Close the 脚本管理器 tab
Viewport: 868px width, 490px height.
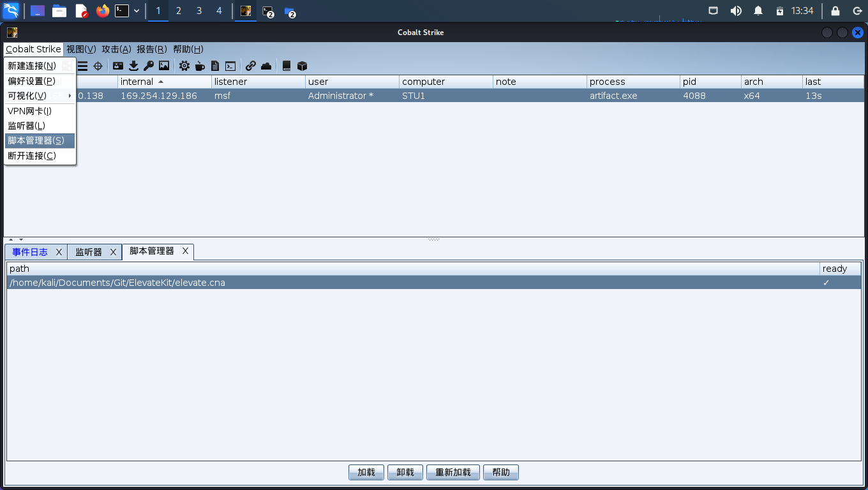click(185, 251)
